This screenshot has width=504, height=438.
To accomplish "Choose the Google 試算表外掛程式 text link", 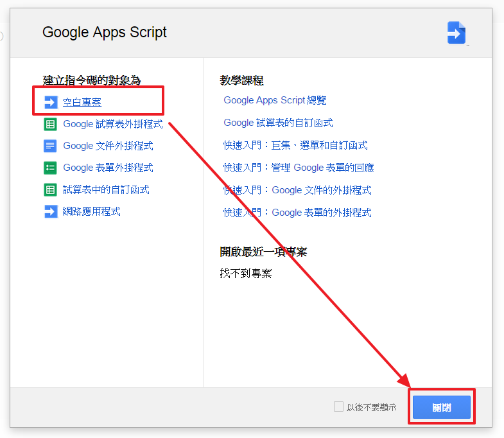I will tap(112, 124).
